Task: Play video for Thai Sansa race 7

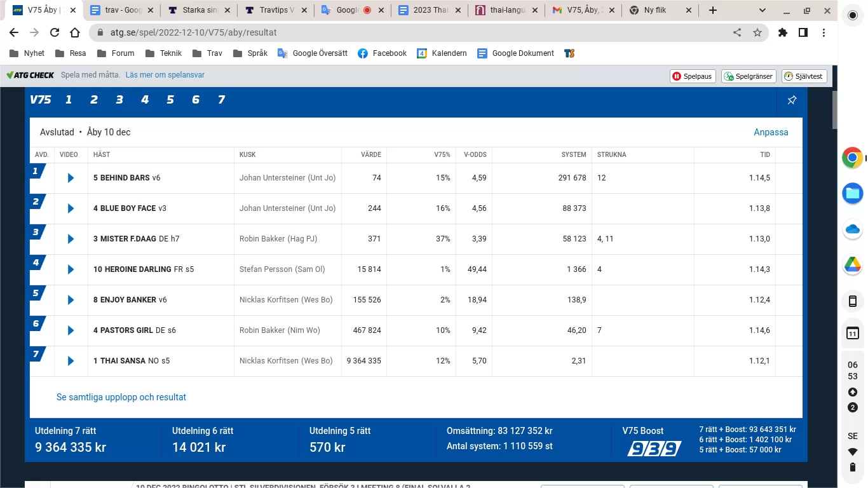Action: tap(71, 361)
